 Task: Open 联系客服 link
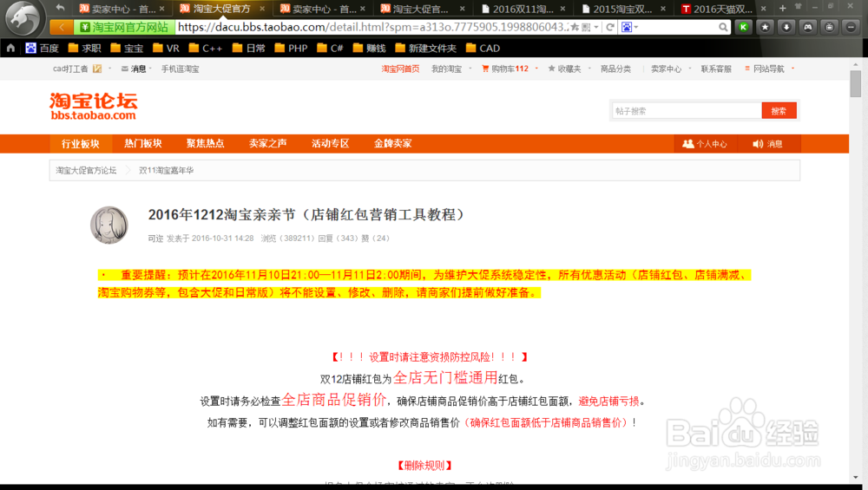pyautogui.click(x=716, y=69)
